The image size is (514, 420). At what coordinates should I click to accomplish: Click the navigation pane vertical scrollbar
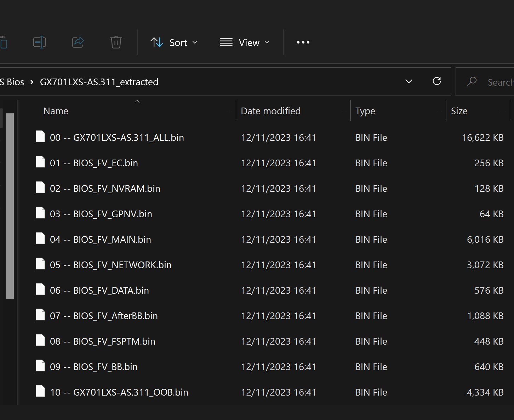[10, 206]
